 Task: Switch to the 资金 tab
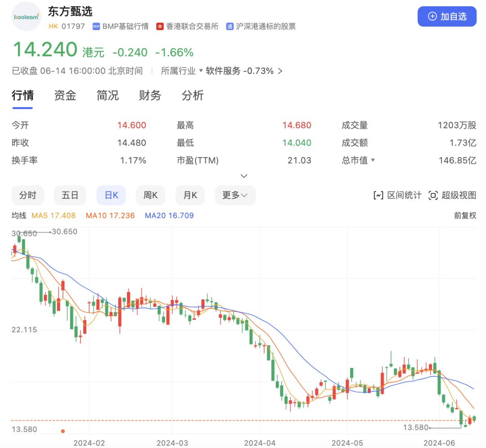pyautogui.click(x=65, y=95)
